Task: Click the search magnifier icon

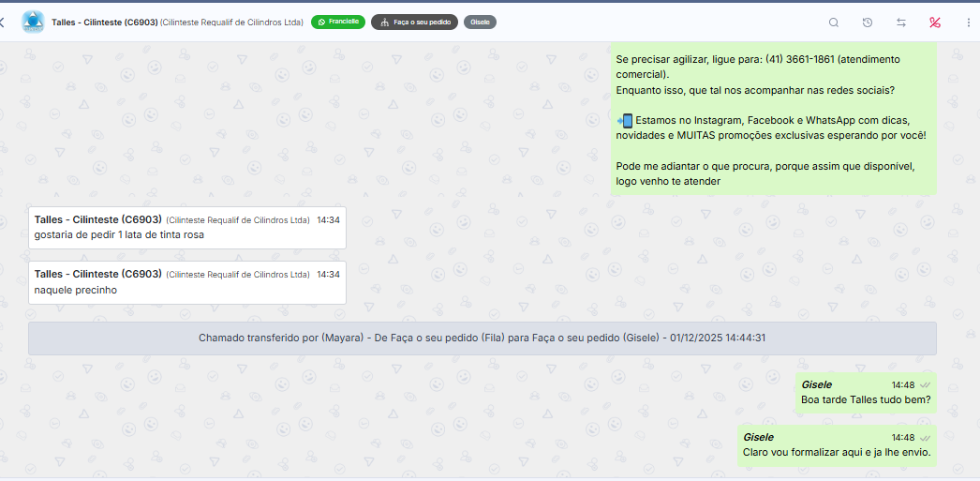Action: click(834, 23)
